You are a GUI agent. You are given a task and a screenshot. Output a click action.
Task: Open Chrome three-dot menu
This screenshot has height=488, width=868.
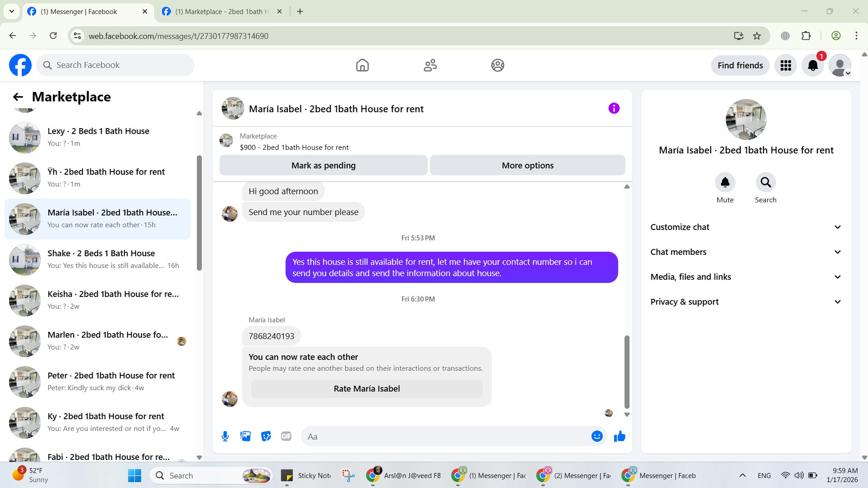[856, 36]
